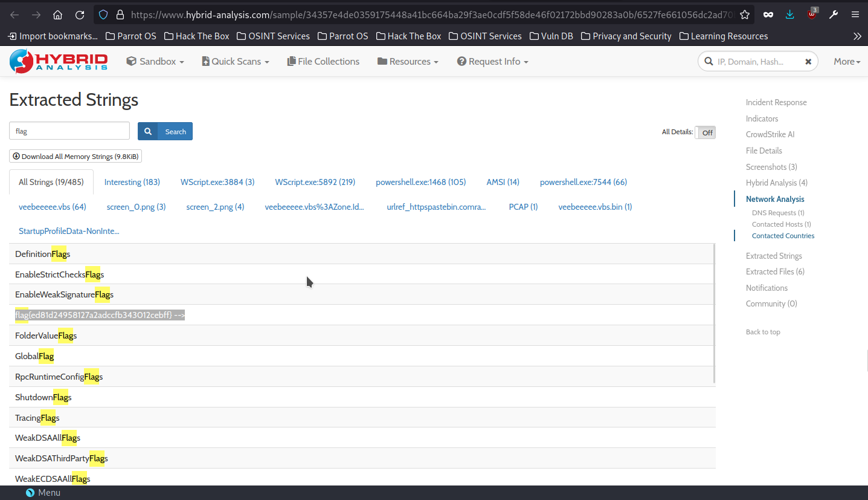Viewport: 868px width, 500px height.
Task: Click the magnifier icon in header search
Action: click(708, 61)
